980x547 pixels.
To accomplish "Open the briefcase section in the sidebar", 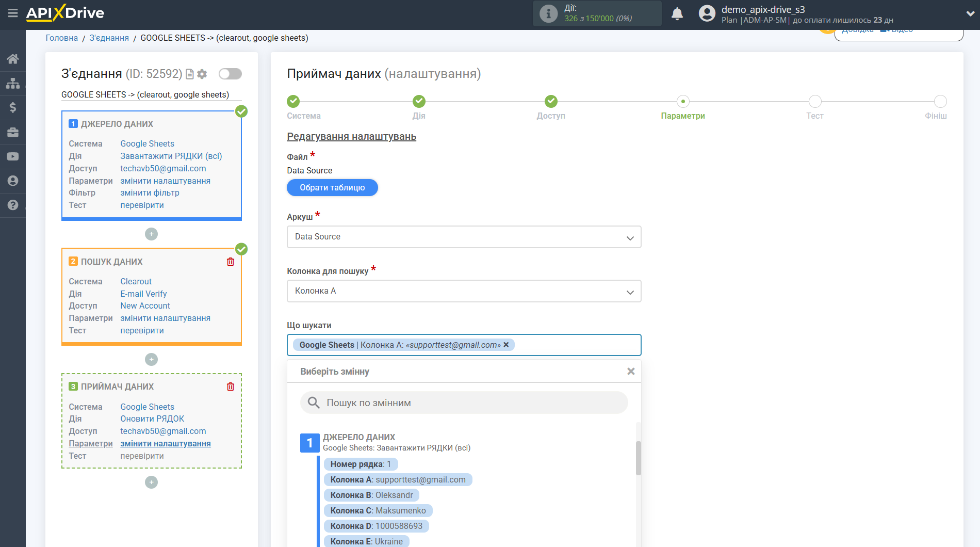I will pos(13,132).
